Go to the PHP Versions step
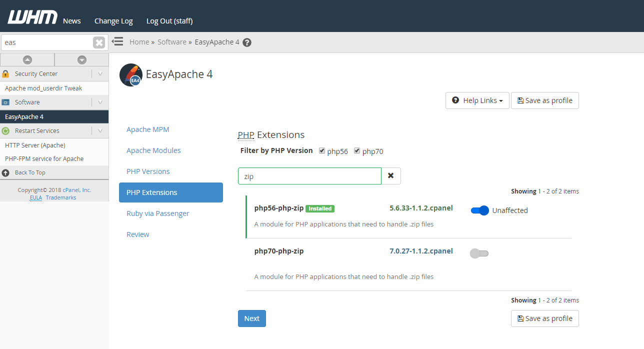 point(148,171)
